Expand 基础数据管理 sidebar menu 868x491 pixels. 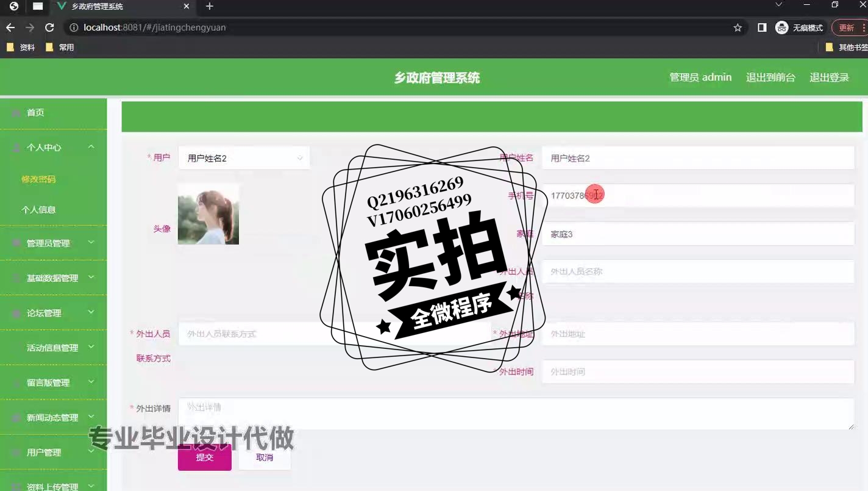(53, 278)
